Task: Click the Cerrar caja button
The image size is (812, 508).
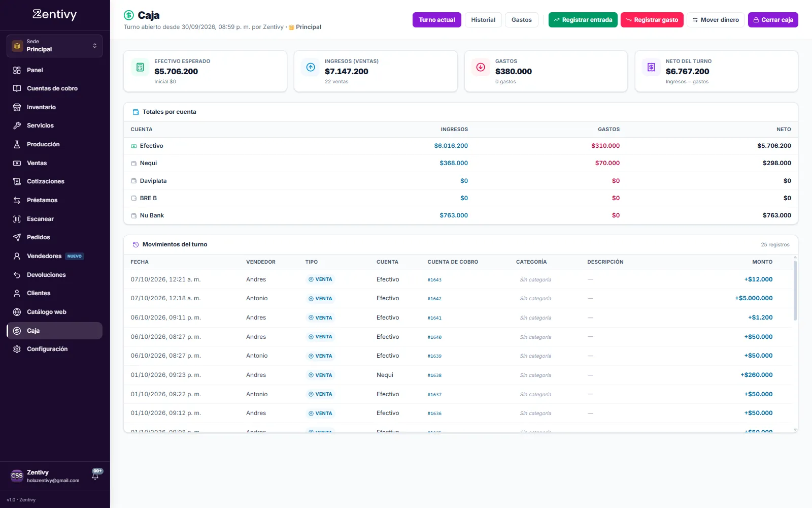Action: click(x=773, y=20)
